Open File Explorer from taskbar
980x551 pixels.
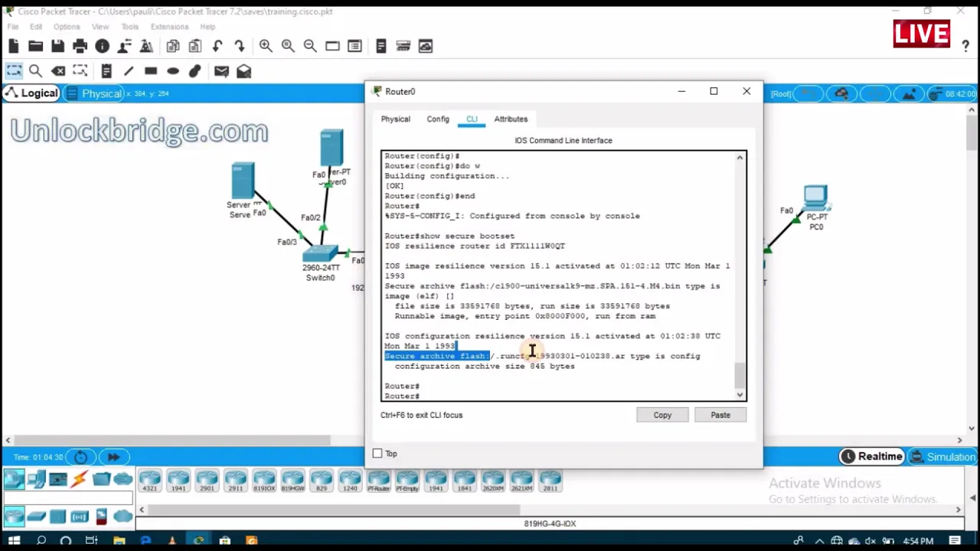point(119,542)
